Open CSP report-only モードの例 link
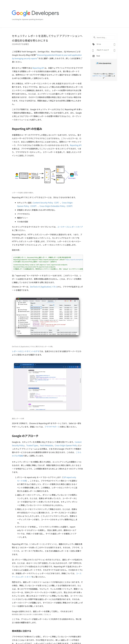Image resolution: width=129 pixels, height=644 pixels. point(47,479)
